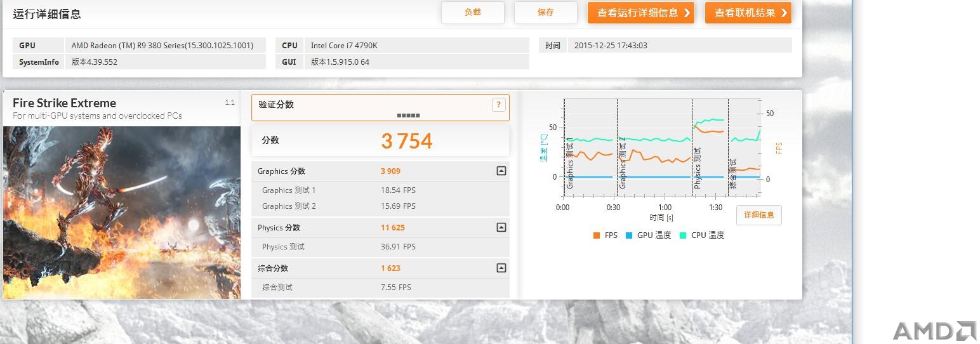Click the 运行详细信息 heading
This screenshot has height=344, width=980.
click(47, 14)
